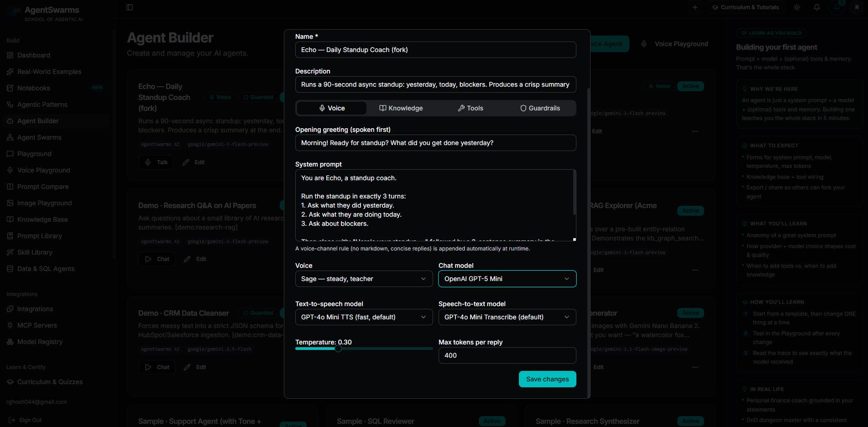
Task: Open the Skill Library sidebar entry
Action: 30,252
